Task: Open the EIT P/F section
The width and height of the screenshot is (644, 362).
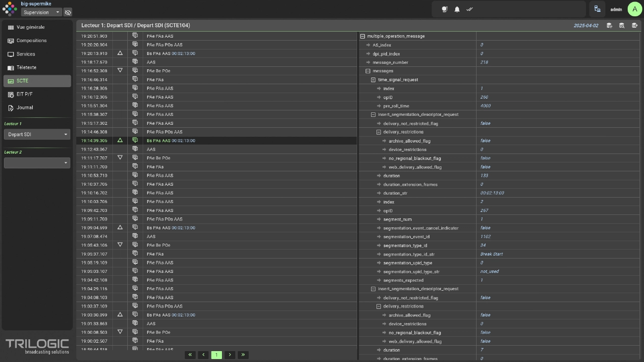Action: [x=37, y=94]
